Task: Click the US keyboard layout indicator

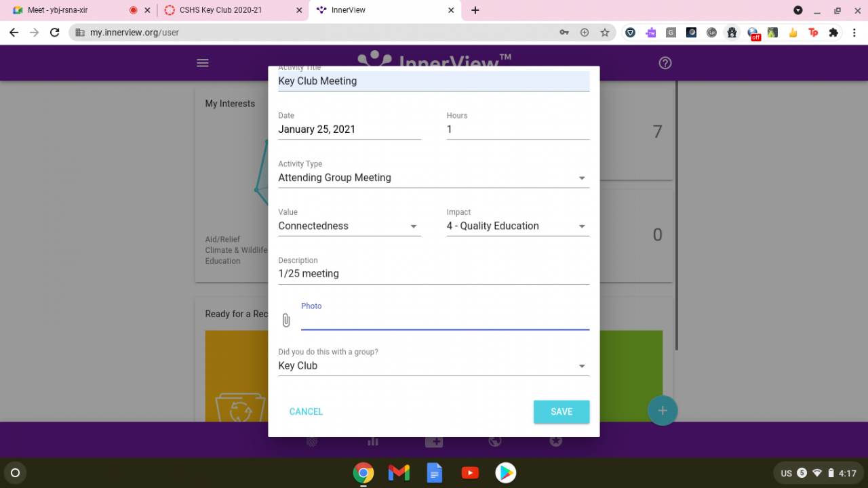Action: (787, 473)
